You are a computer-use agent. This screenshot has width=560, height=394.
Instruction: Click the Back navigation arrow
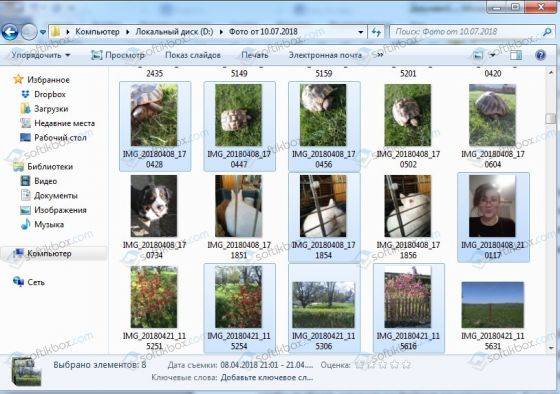10,32
